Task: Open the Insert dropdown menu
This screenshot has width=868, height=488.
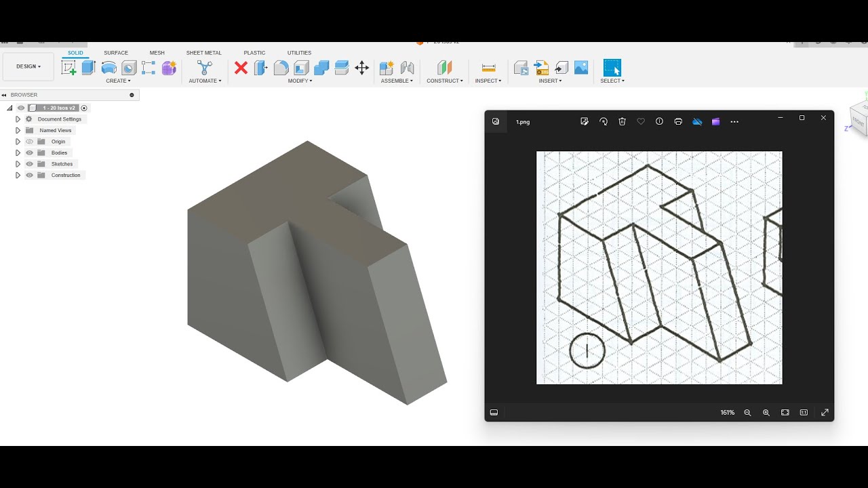Action: [x=550, y=81]
